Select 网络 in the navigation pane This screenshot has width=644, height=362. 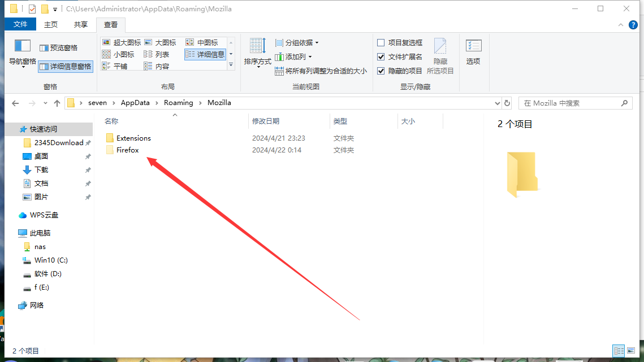[37, 306]
